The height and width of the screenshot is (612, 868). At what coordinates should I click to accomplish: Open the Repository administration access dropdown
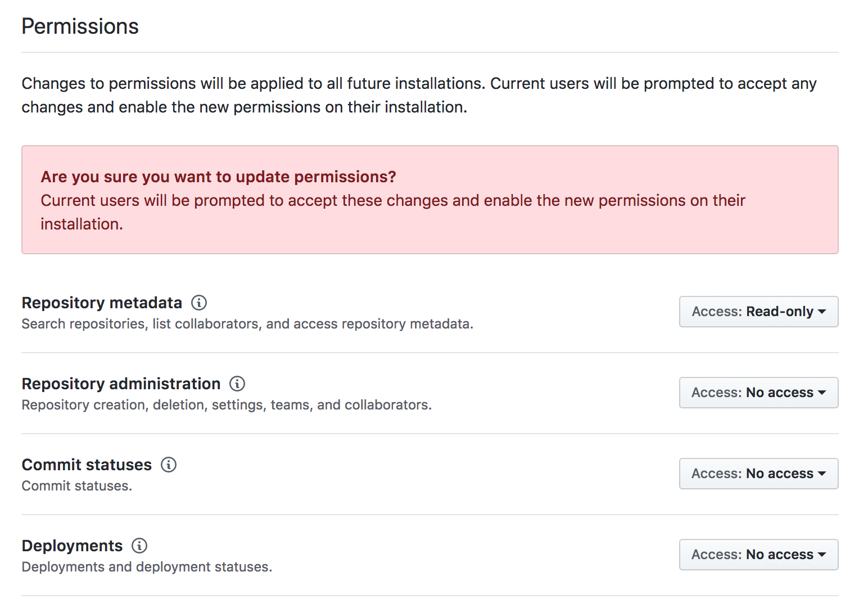758,393
